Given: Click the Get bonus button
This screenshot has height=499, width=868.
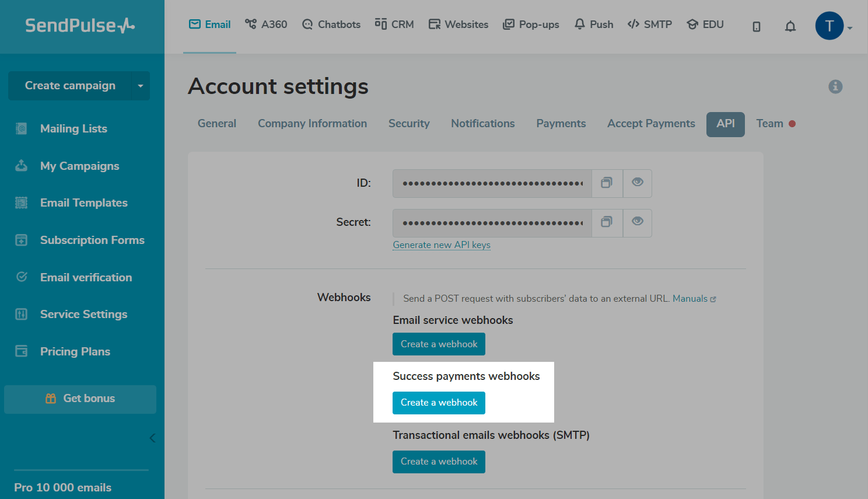Looking at the screenshot, I should 80,399.
